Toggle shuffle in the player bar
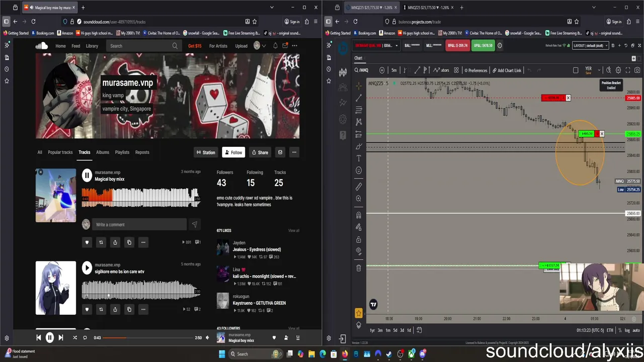Image resolution: width=644 pixels, height=362 pixels. click(75, 338)
